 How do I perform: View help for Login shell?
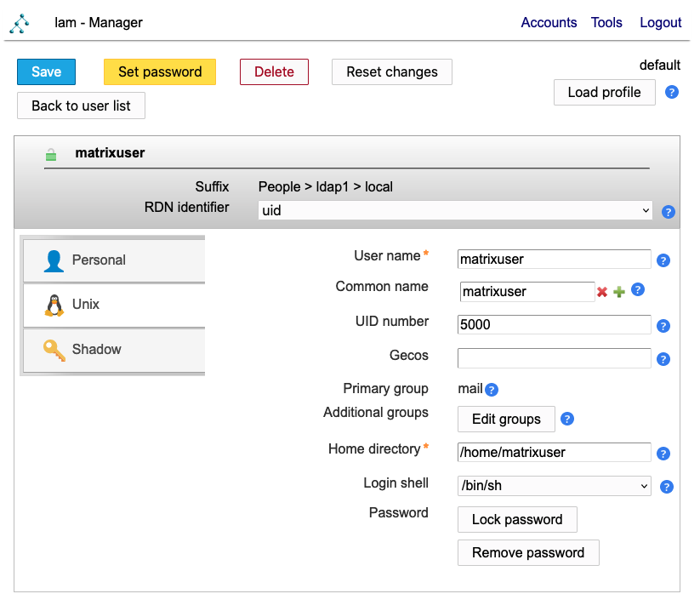[667, 487]
